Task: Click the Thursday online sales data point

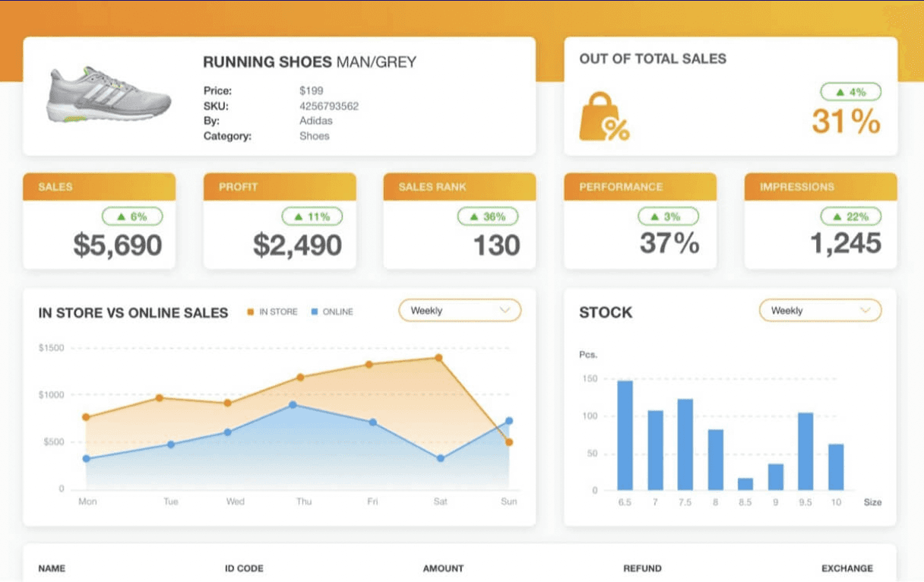Action: 293,405
